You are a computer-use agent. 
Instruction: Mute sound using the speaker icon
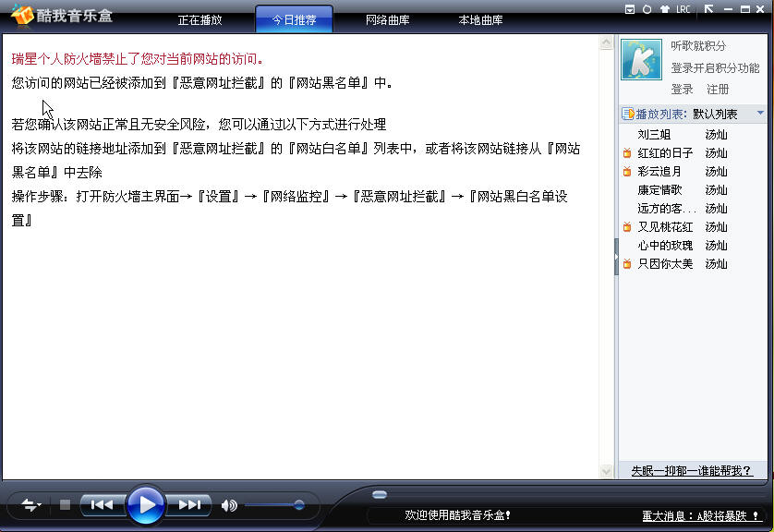229,505
